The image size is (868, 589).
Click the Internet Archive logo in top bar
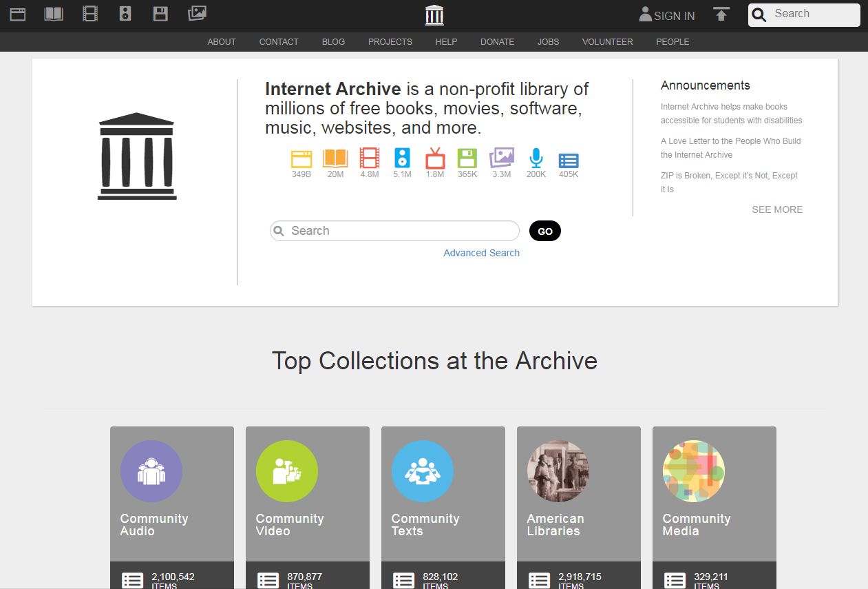click(x=434, y=14)
